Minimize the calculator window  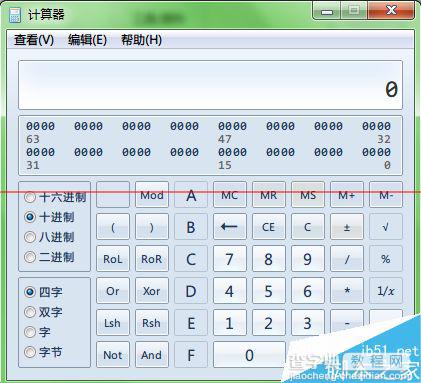327,11
